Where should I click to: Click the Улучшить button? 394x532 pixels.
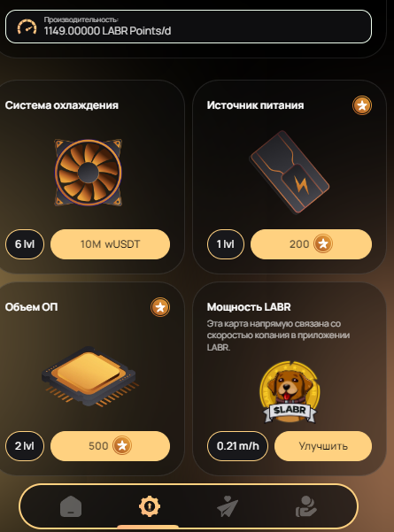pyautogui.click(x=323, y=446)
